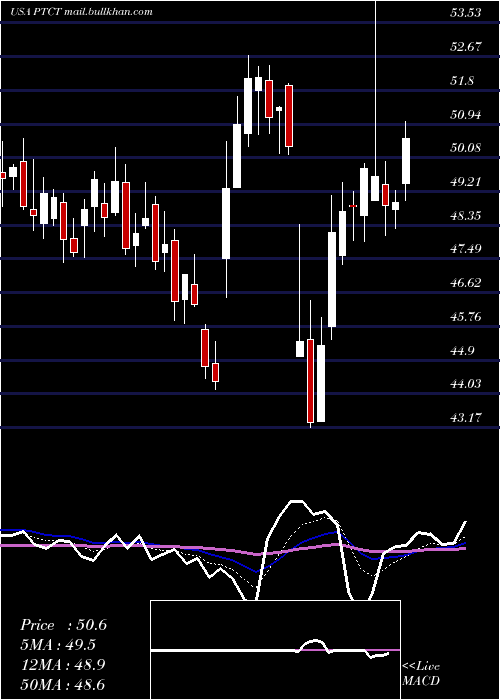500x700 pixels.
Task: Select the 48.35 price level label
Action: tap(466, 216)
